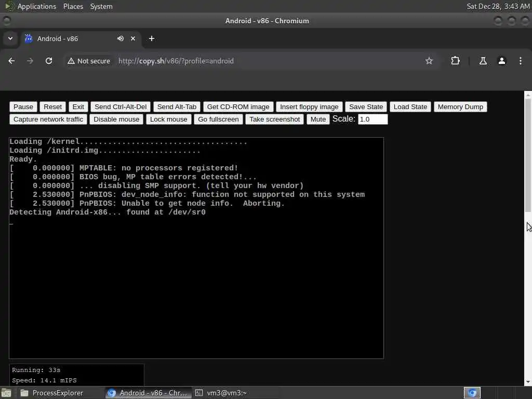Click Insert floppy image
This screenshot has width=532, height=399.
point(309,107)
